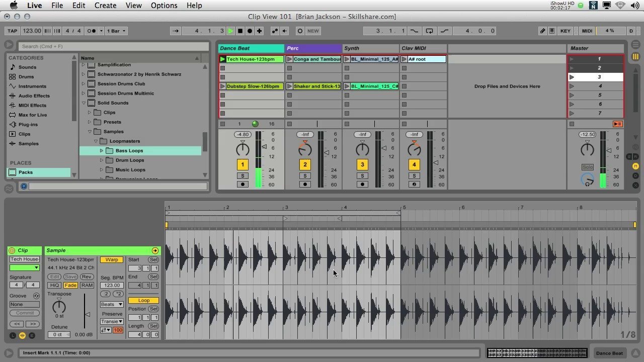
Task: Open the Options menu
Action: coord(164,6)
